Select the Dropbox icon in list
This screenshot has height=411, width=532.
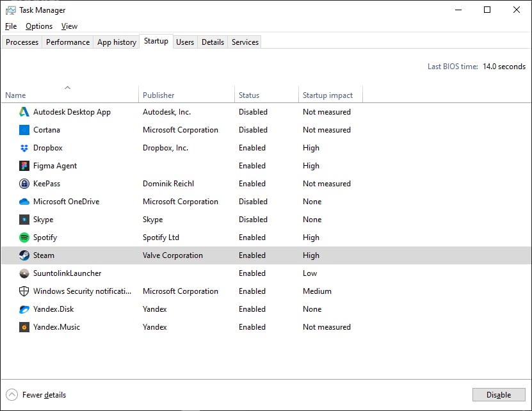point(24,148)
